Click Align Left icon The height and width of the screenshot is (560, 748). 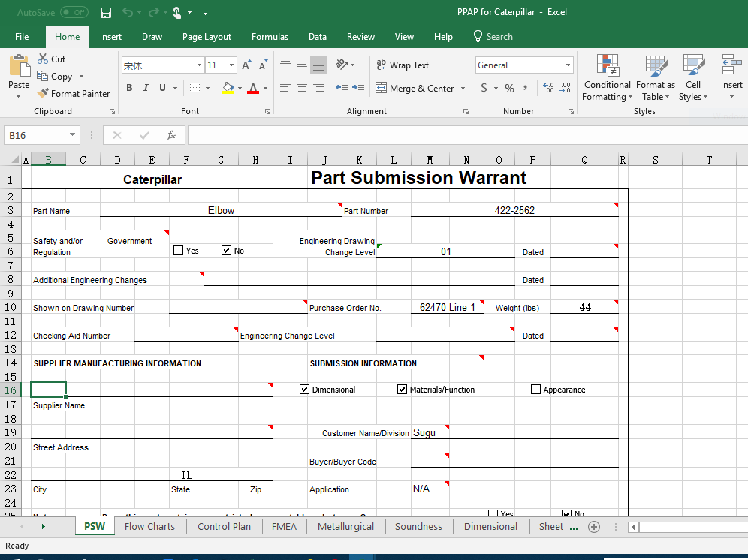[285, 88]
